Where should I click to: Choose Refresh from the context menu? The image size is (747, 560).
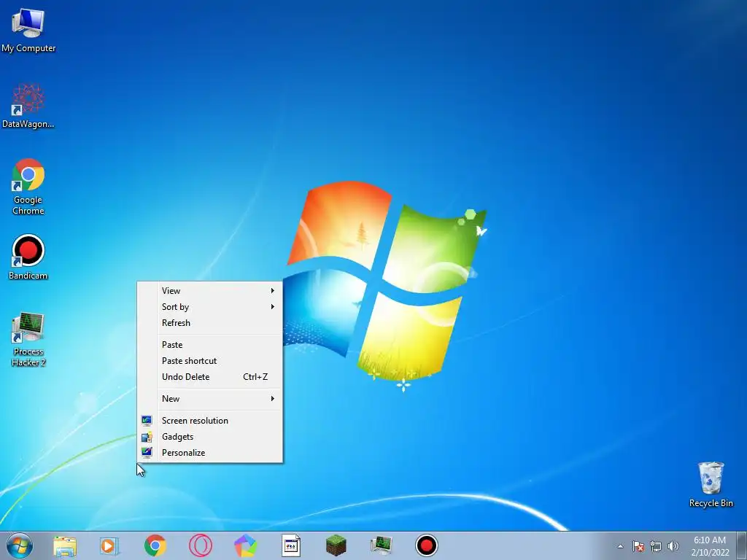coord(209,323)
